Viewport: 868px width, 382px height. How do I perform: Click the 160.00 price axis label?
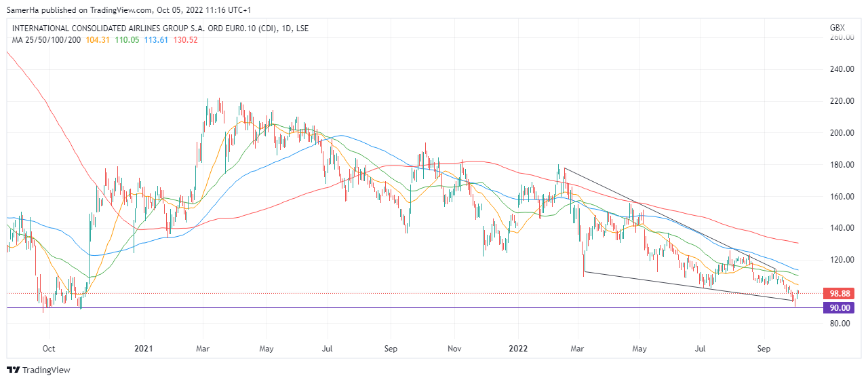pyautogui.click(x=841, y=197)
